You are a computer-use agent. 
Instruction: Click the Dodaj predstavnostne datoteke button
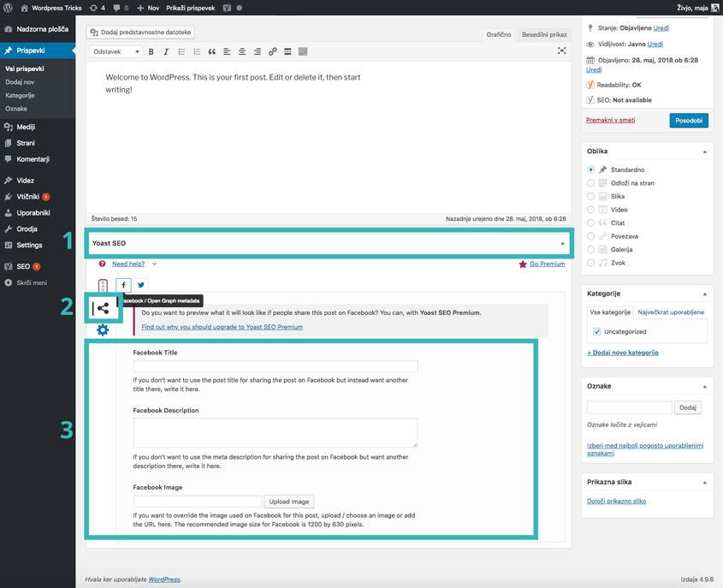coord(140,33)
